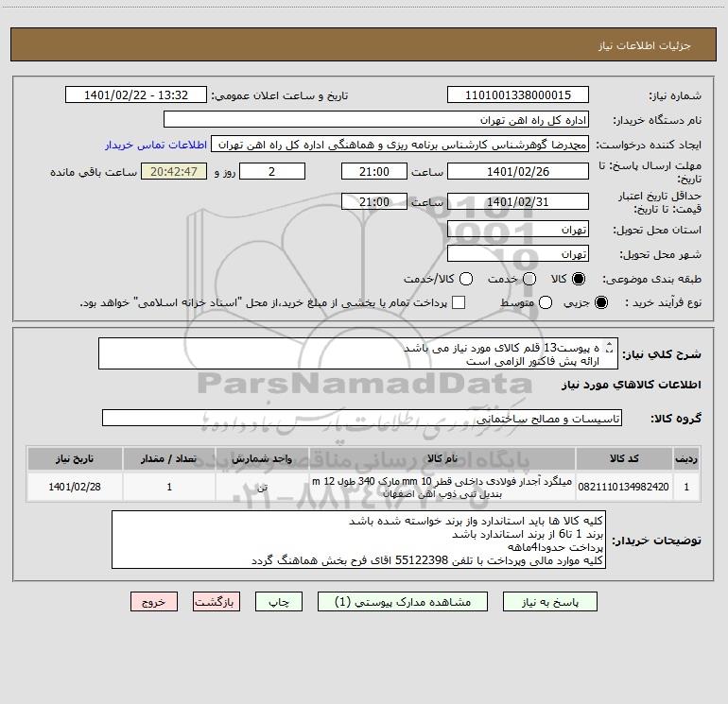Click the چاپ print button

[279, 601]
